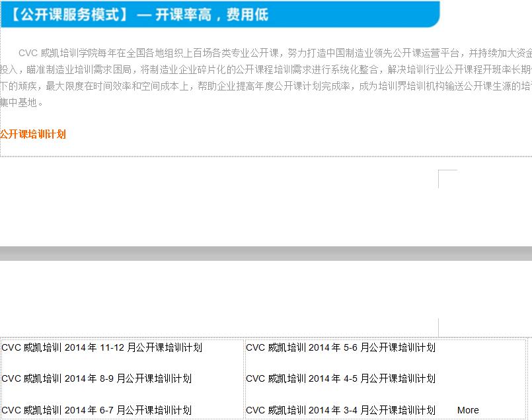The width and height of the screenshot is (532, 420).
Task: Open 2014年 6-7月公开课培训计划 link
Action: [x=96, y=410]
